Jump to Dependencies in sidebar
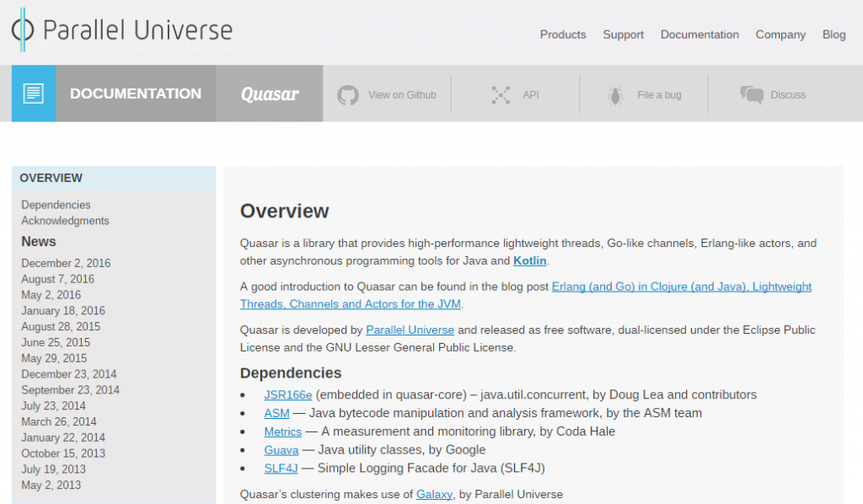 tap(56, 205)
